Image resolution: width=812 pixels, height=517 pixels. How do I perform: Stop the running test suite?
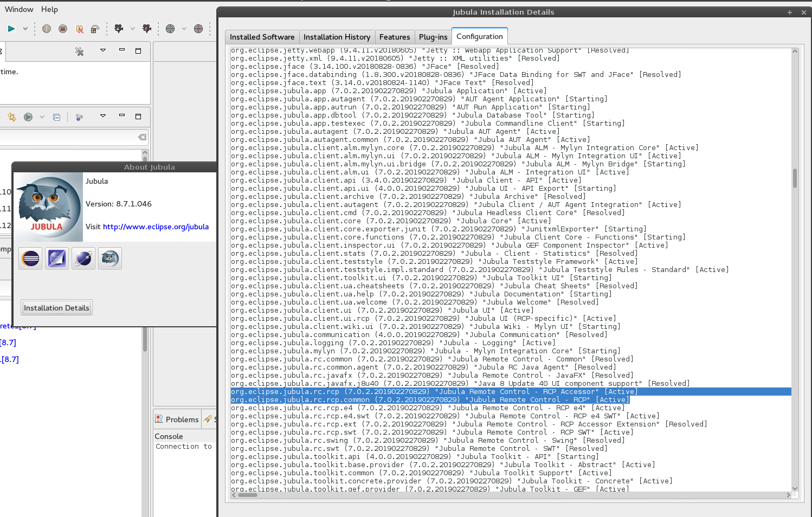pos(63,29)
